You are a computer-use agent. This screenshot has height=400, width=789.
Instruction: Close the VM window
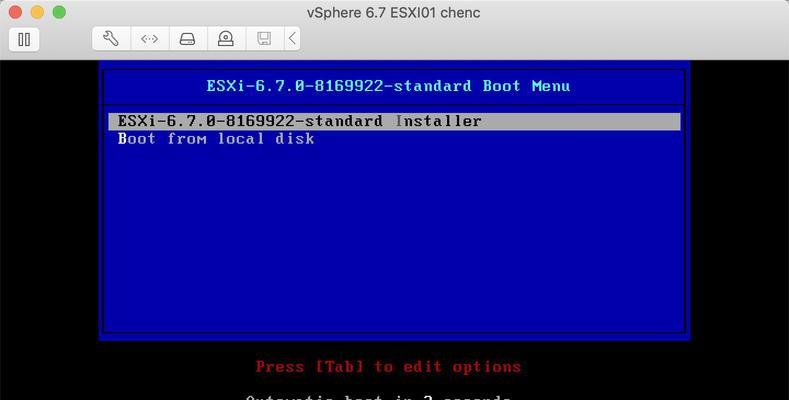(x=15, y=12)
